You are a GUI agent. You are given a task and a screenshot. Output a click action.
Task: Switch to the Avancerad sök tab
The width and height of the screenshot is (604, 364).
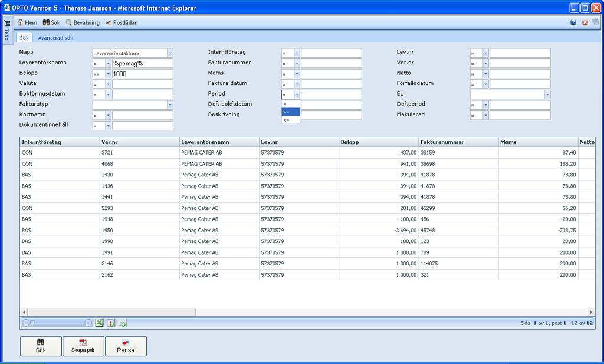point(55,38)
